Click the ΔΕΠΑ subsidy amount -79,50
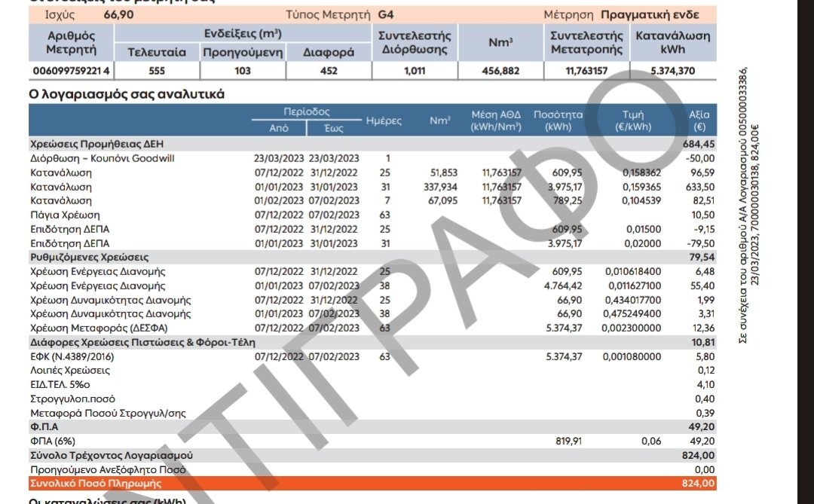 click(x=701, y=243)
